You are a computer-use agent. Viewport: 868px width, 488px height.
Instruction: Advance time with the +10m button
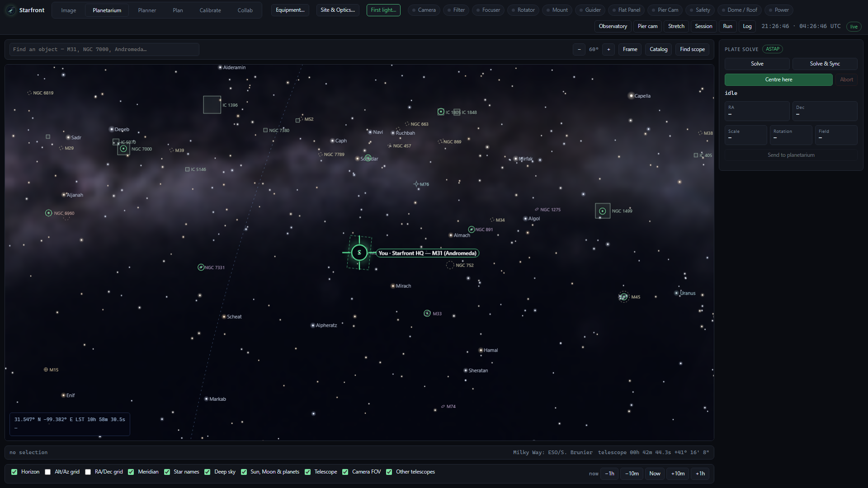[x=678, y=474]
